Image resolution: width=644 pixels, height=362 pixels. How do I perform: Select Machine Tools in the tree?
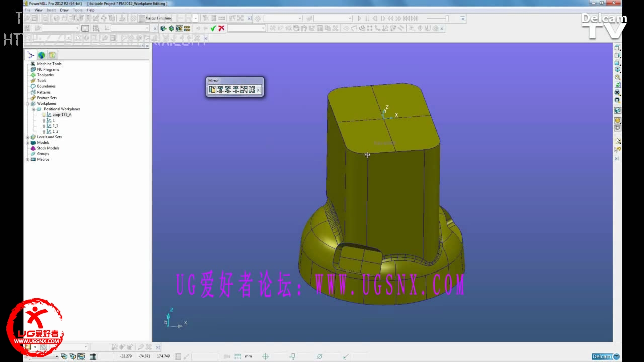49,64
